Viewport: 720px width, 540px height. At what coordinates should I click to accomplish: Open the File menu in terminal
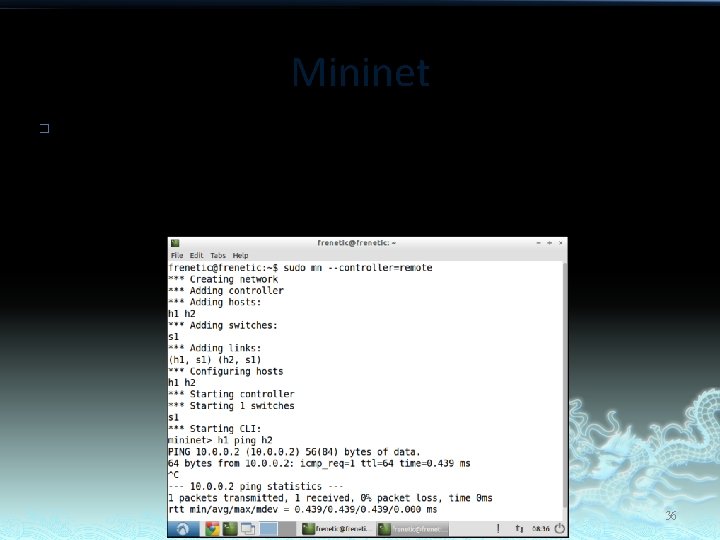(177, 255)
